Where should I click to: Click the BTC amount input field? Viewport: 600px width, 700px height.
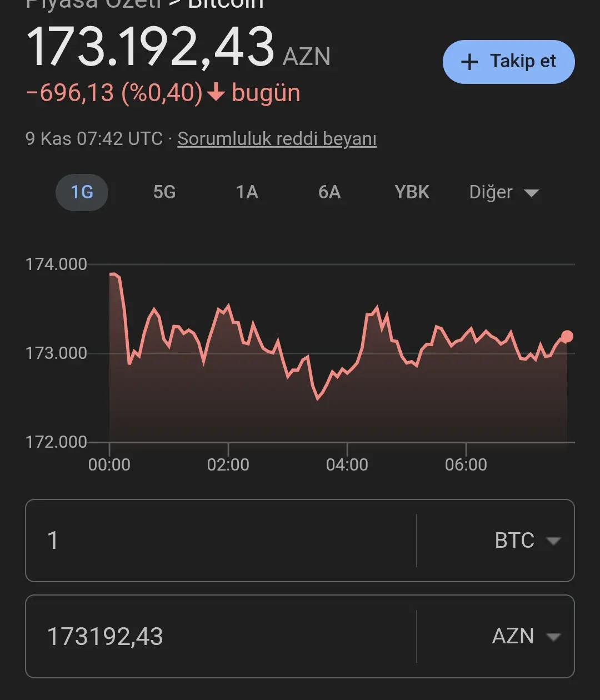click(x=221, y=541)
